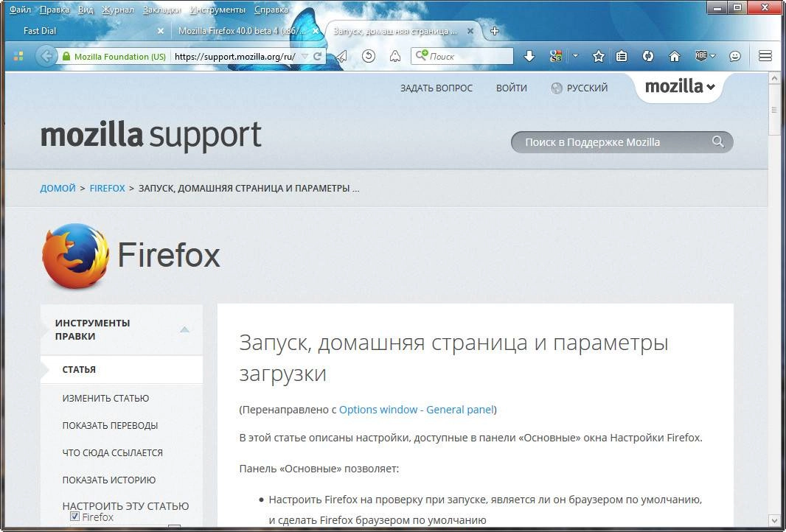Close the Запуск, домашняя страница tab
The image size is (786, 532).
pyautogui.click(x=470, y=31)
